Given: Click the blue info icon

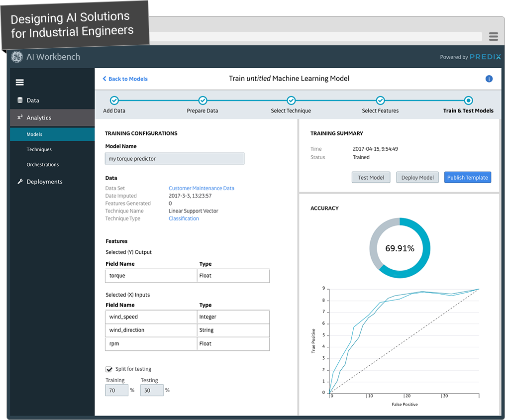Looking at the screenshot, I should (x=489, y=79).
